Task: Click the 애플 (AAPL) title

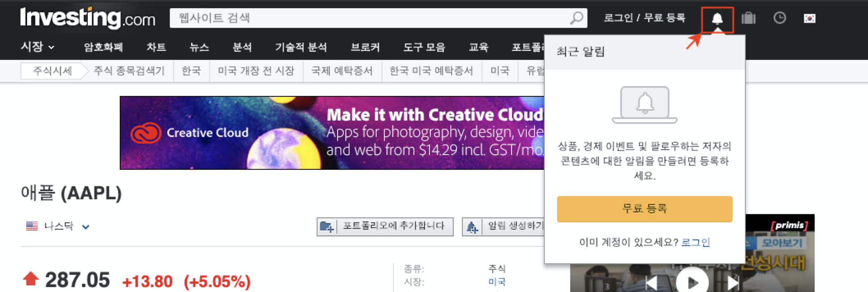Action: 71,193
